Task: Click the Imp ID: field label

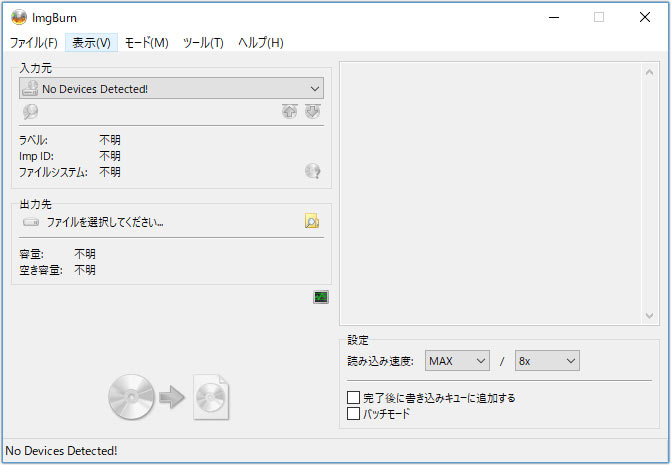Action: [36, 156]
